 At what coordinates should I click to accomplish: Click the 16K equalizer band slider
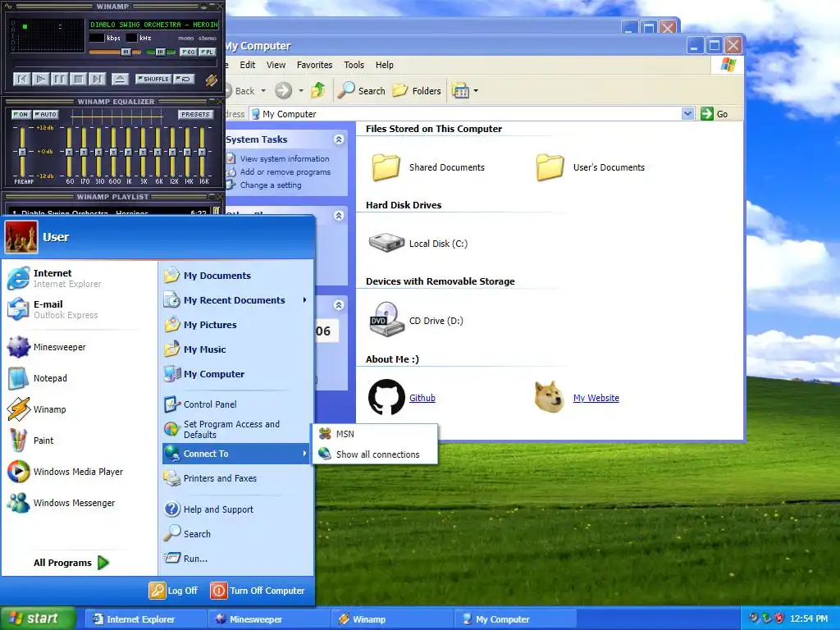click(202, 152)
